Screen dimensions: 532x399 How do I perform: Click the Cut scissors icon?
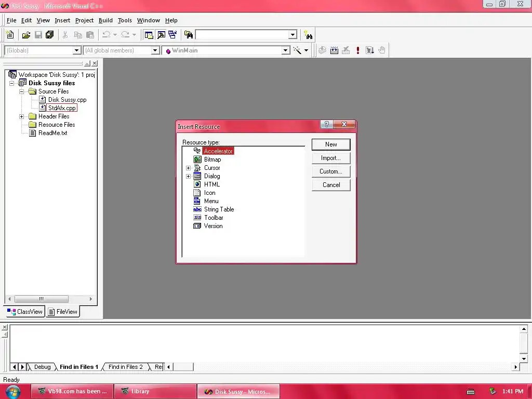tap(65, 35)
